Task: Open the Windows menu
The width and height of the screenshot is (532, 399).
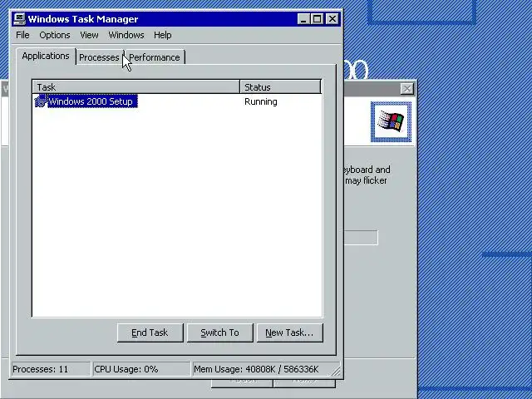Action: (x=126, y=35)
